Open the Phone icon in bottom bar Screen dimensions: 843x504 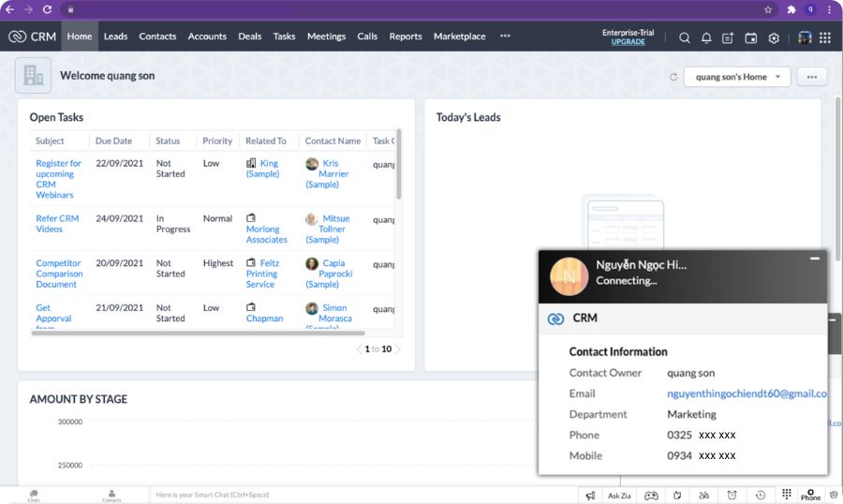pos(810,495)
